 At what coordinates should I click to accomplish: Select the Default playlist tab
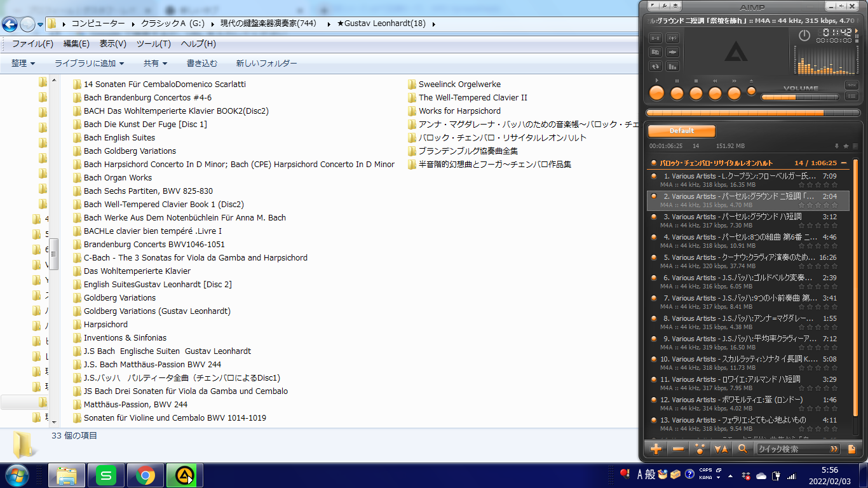tap(681, 131)
